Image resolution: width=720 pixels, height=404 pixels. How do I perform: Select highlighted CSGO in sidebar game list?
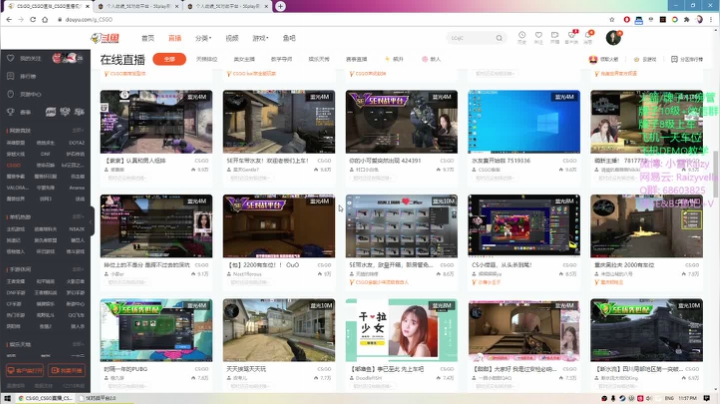[14, 165]
